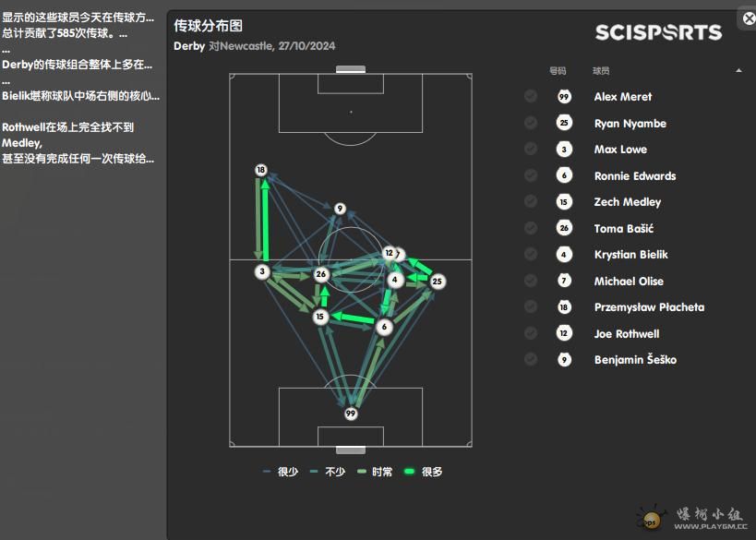Expand truncated 585 passes summary line
This screenshot has height=540, width=756.
tap(65, 33)
